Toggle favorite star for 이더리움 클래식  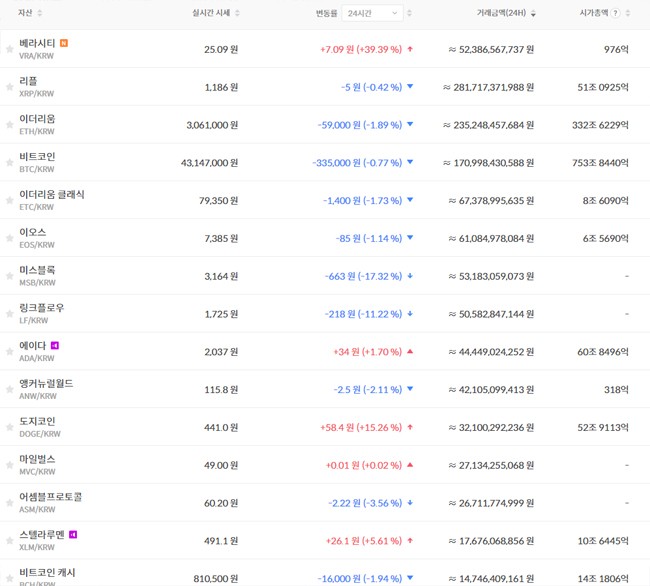click(9, 201)
